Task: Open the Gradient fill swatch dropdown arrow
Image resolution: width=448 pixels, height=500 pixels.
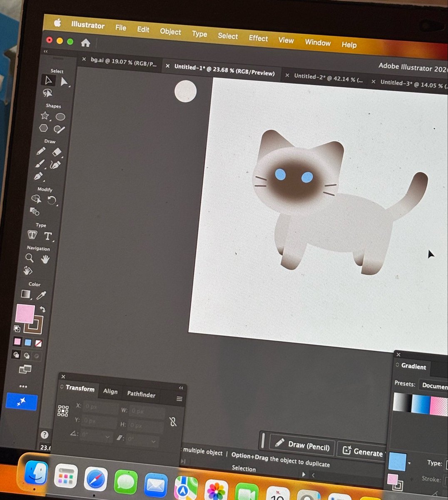Action: [410, 463]
